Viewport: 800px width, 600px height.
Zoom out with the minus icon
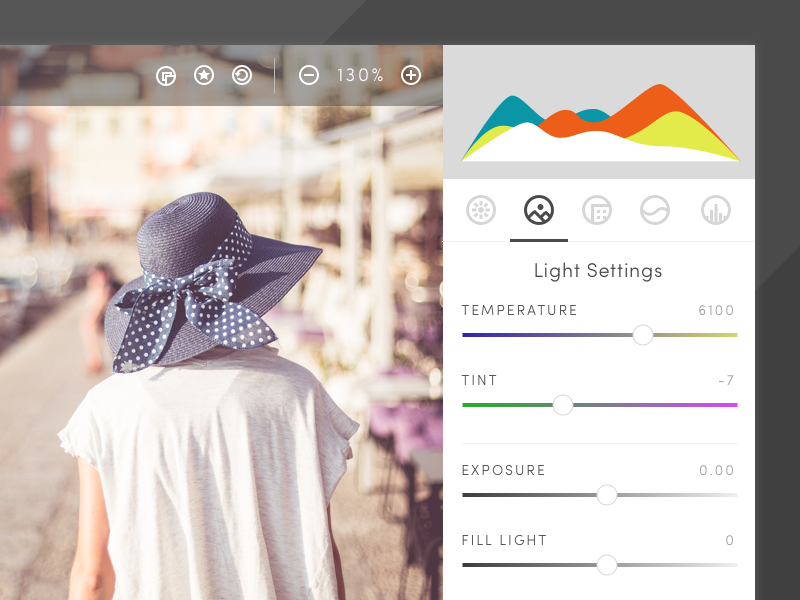309,75
